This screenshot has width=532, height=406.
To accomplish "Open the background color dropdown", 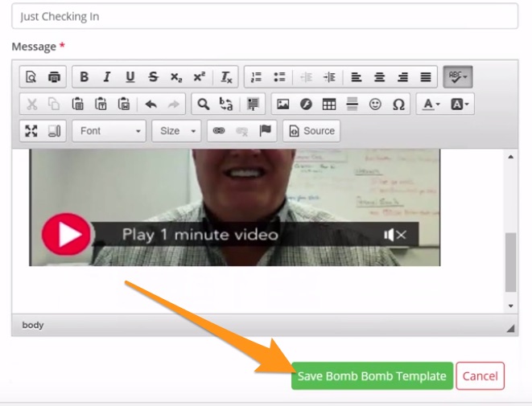I will (x=460, y=104).
